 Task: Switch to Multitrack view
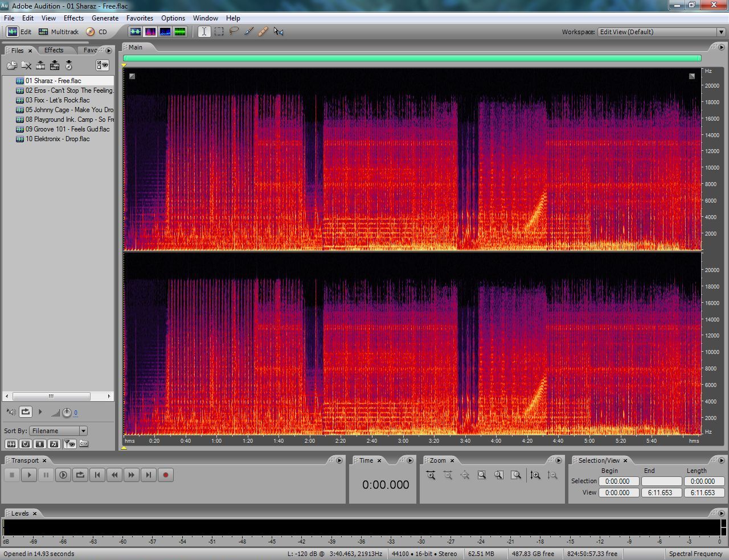click(58, 32)
